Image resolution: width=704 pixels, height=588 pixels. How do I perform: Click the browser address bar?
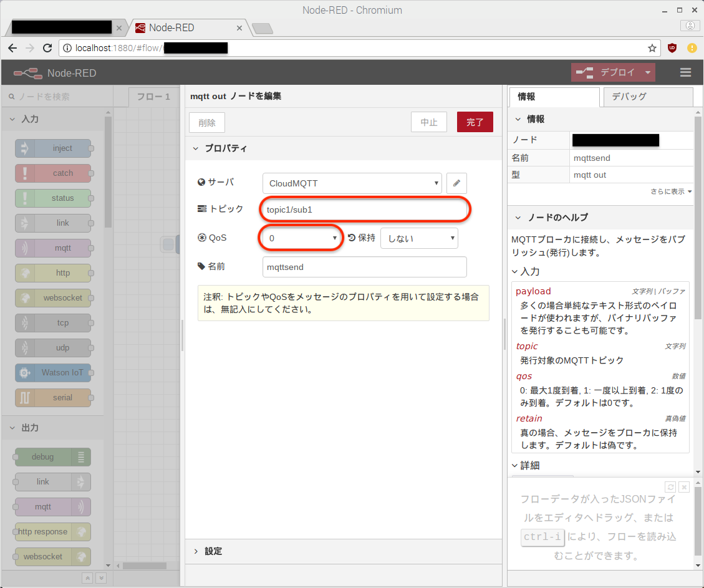point(359,48)
